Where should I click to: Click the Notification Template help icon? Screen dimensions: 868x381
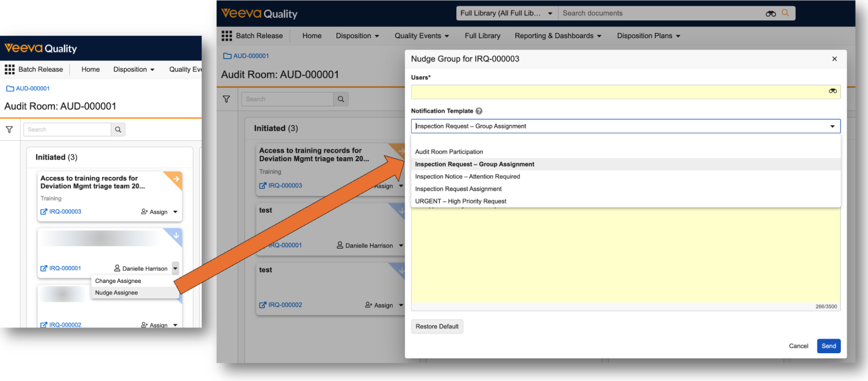(x=479, y=111)
